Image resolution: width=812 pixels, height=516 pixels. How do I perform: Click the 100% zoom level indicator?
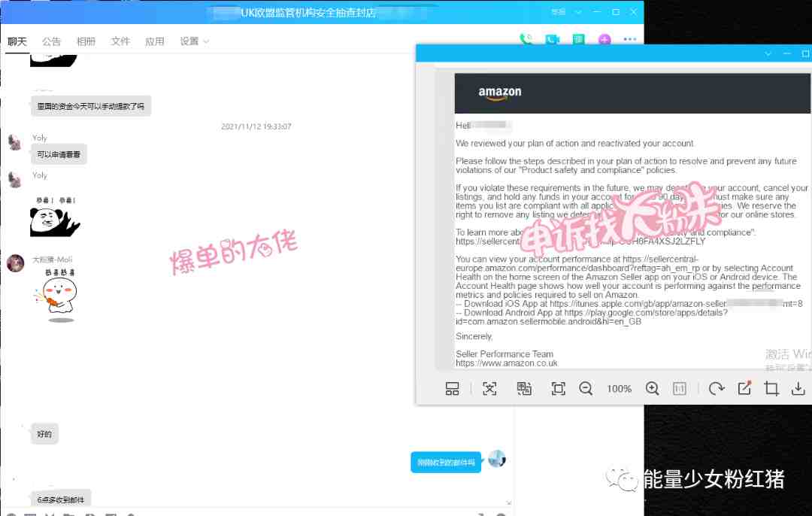pos(619,389)
